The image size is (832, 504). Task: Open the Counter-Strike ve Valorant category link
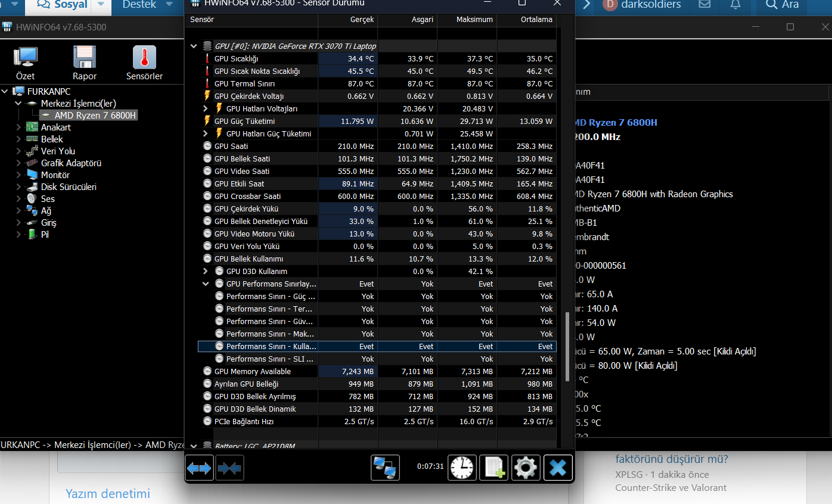point(671,487)
